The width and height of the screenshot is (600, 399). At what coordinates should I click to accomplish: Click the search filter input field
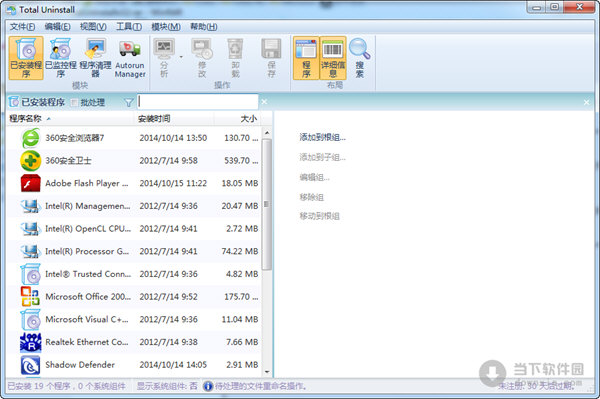pos(197,102)
